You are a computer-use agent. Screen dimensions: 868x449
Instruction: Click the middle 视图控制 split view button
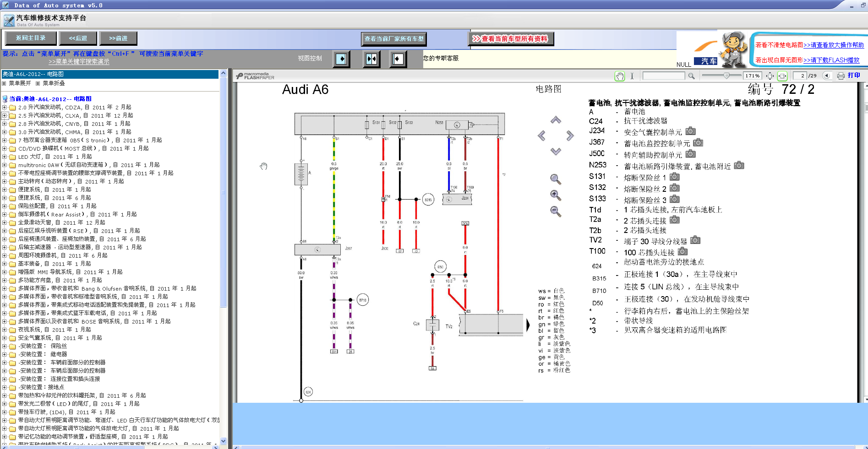pyautogui.click(x=371, y=59)
